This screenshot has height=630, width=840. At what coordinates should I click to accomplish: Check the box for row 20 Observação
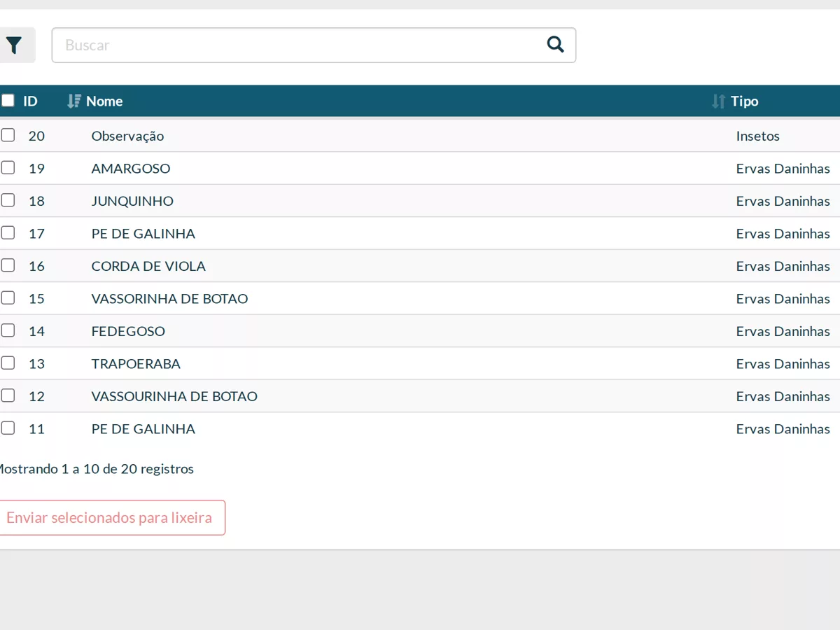click(8, 135)
